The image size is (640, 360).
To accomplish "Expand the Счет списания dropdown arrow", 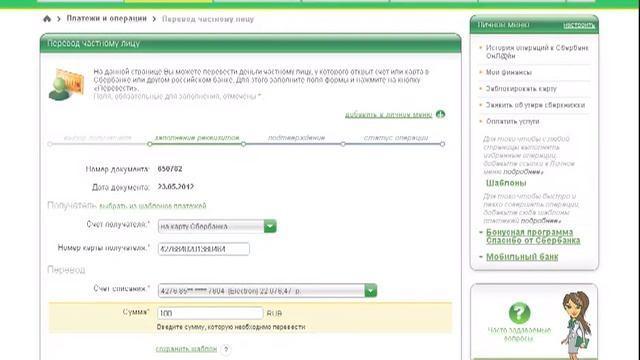I will point(371,291).
